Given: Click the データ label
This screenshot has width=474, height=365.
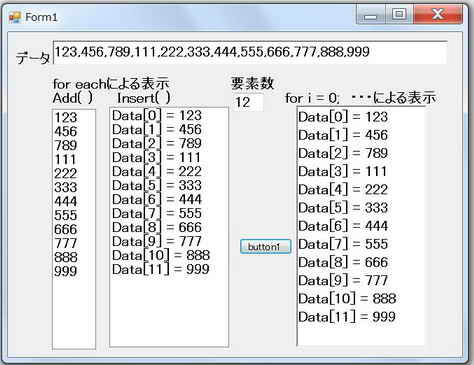Looking at the screenshot, I should 33,58.
